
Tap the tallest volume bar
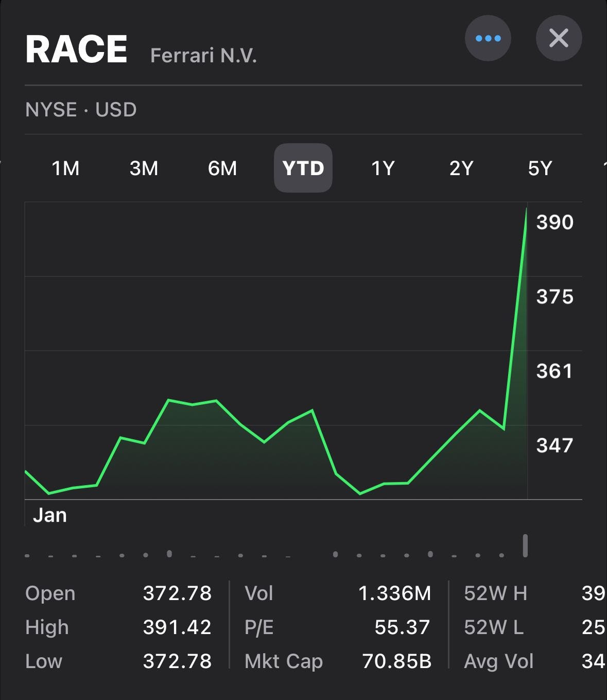point(525,545)
